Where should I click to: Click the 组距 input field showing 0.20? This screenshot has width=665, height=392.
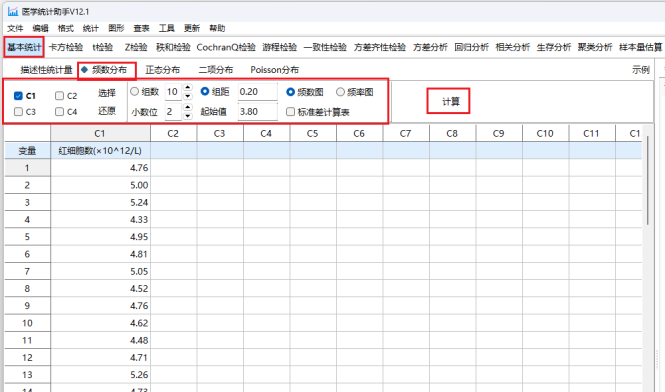coord(258,92)
